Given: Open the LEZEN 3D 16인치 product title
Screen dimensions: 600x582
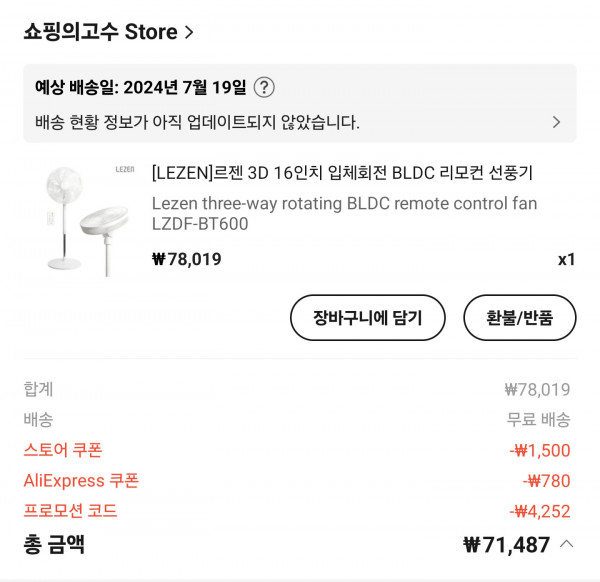Looking at the screenshot, I should point(342,173).
